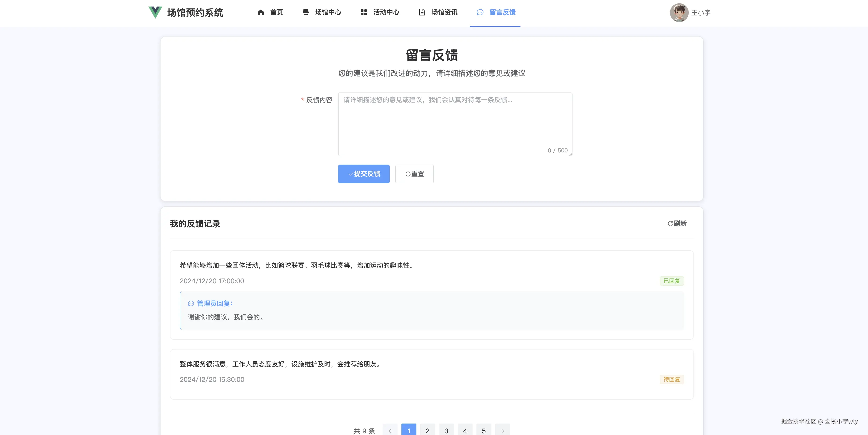Click the home icon in the navigation bar
Viewport: 868px width, 435px height.
[261, 12]
